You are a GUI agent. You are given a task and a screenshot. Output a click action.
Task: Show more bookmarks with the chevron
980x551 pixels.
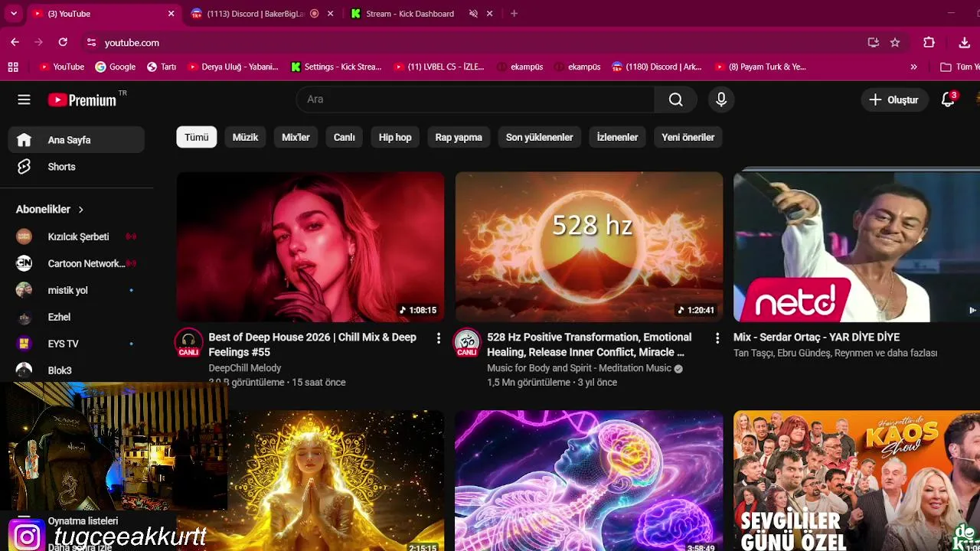[913, 67]
